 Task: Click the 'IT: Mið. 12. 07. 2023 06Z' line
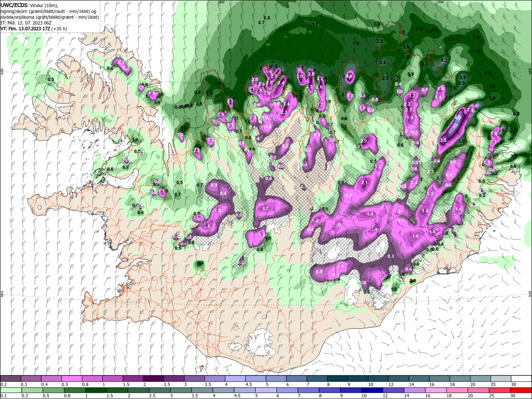[x=26, y=23]
